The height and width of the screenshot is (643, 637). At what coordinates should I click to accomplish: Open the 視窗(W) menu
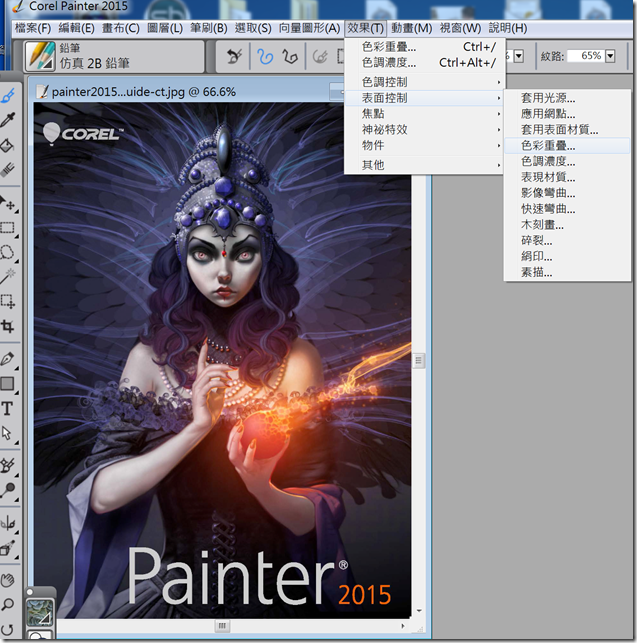(x=460, y=28)
